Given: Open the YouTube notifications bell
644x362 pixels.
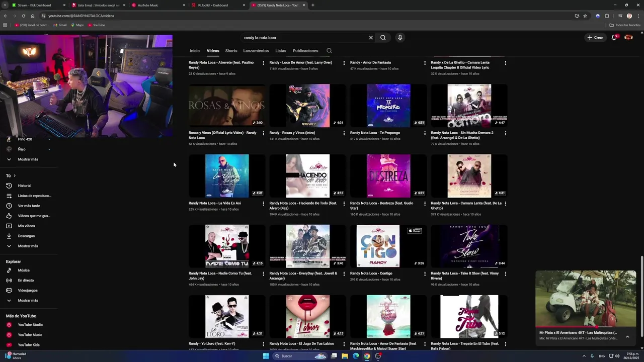Looking at the screenshot, I should coord(614,37).
